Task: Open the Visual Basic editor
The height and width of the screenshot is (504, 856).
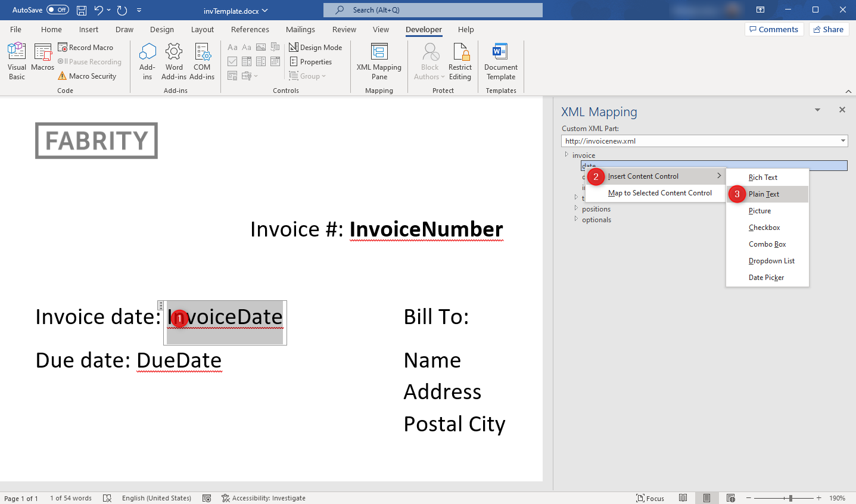Action: coord(17,61)
